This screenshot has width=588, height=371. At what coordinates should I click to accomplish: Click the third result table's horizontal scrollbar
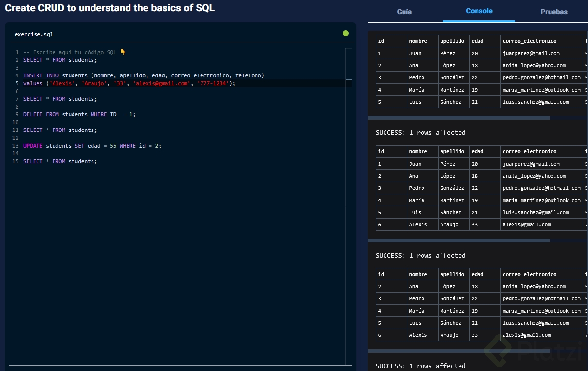[x=459, y=351]
